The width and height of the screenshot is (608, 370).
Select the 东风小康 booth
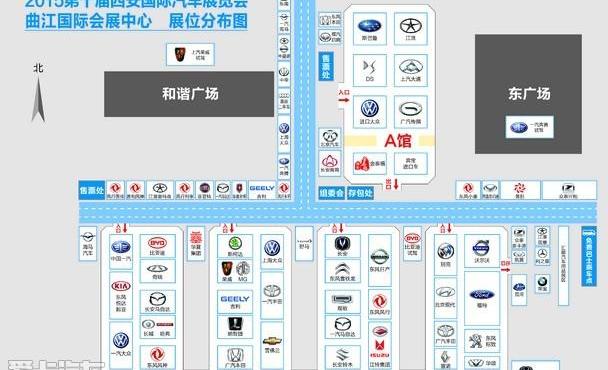click(x=468, y=190)
